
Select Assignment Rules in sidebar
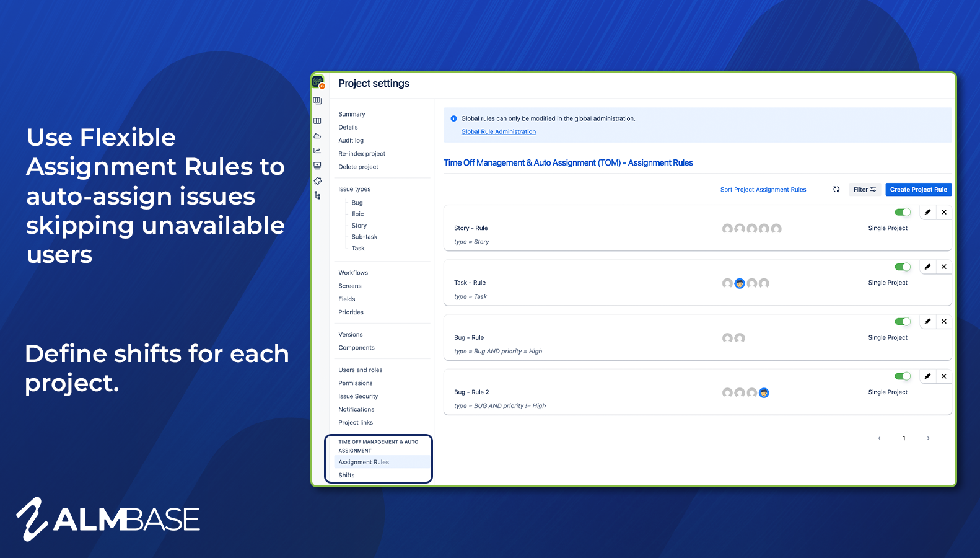point(382,462)
